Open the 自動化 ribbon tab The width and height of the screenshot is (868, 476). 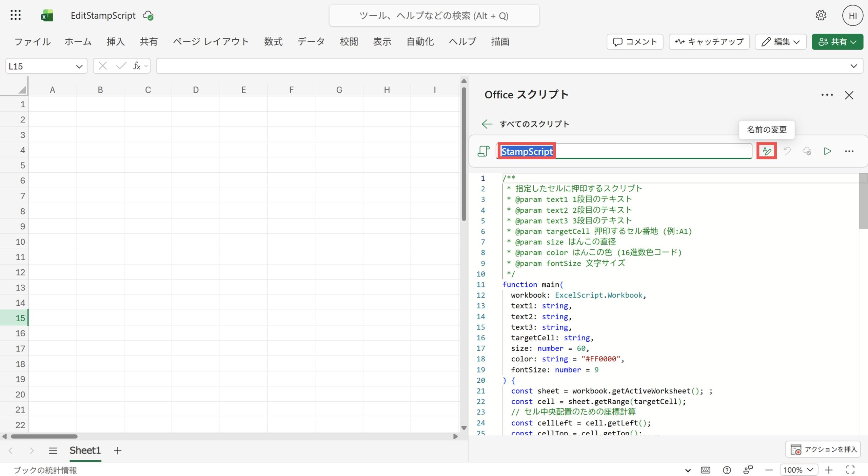pos(420,42)
